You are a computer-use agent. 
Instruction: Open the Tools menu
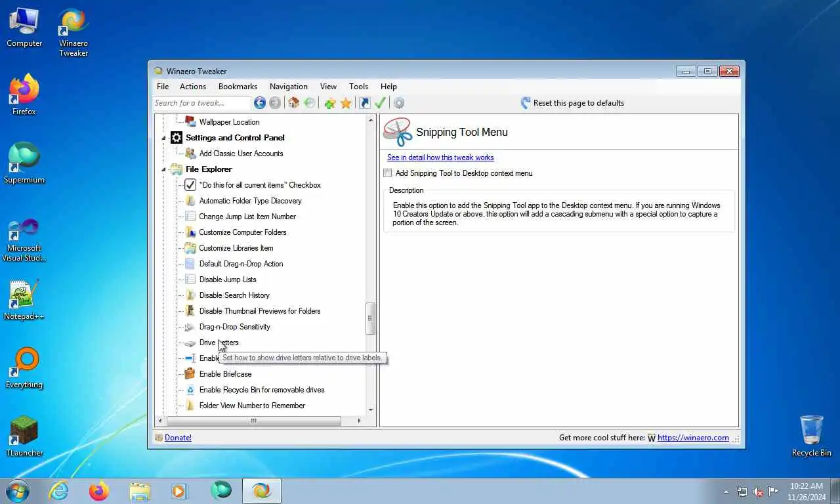358,87
